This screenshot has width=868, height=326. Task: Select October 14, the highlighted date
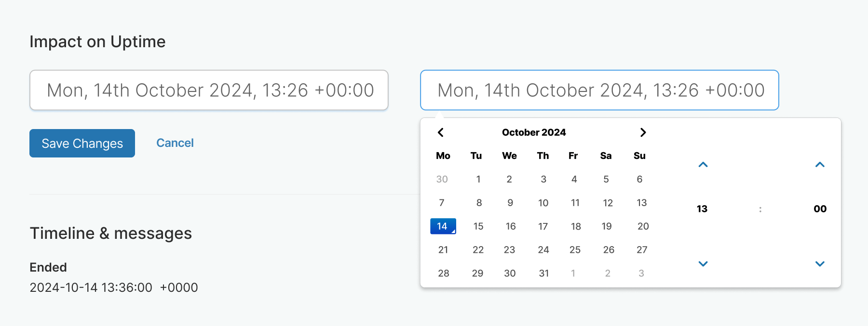click(442, 226)
